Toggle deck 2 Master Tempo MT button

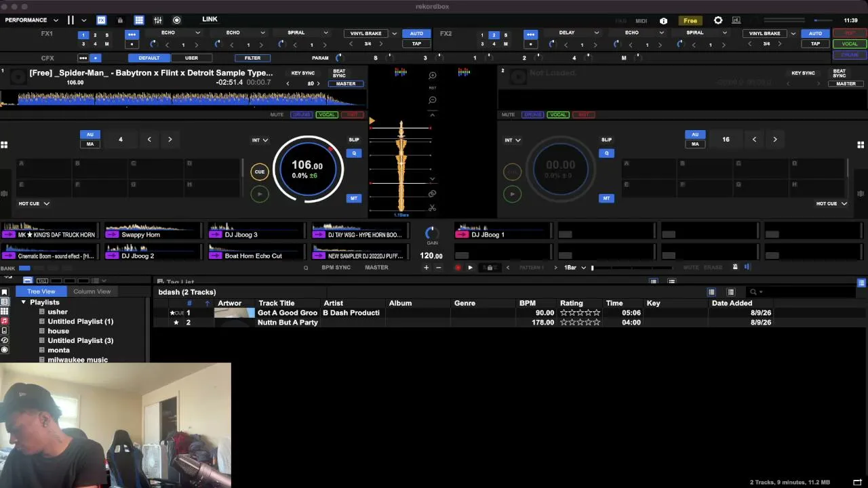click(606, 198)
